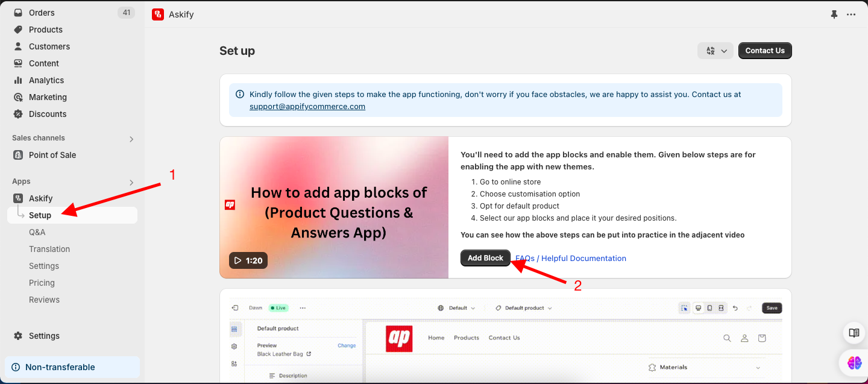Click the Content icon in sidebar
868x384 pixels.
pyautogui.click(x=18, y=63)
